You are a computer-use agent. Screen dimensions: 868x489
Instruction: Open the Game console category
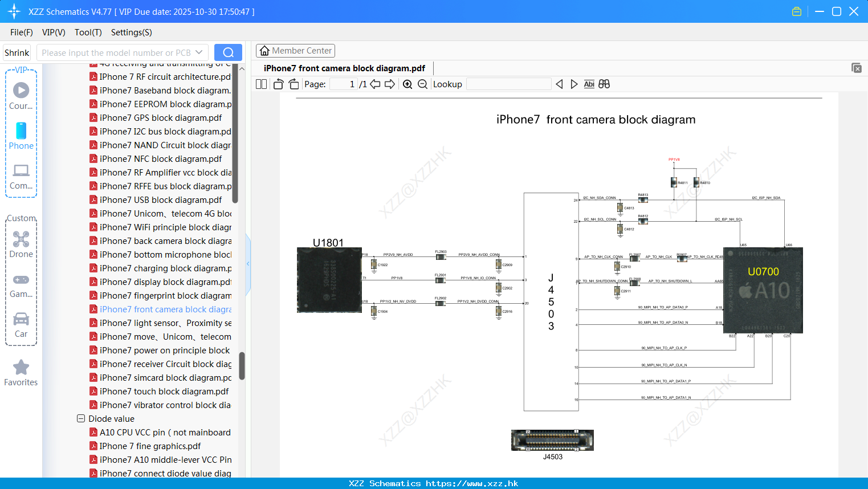tap(21, 286)
